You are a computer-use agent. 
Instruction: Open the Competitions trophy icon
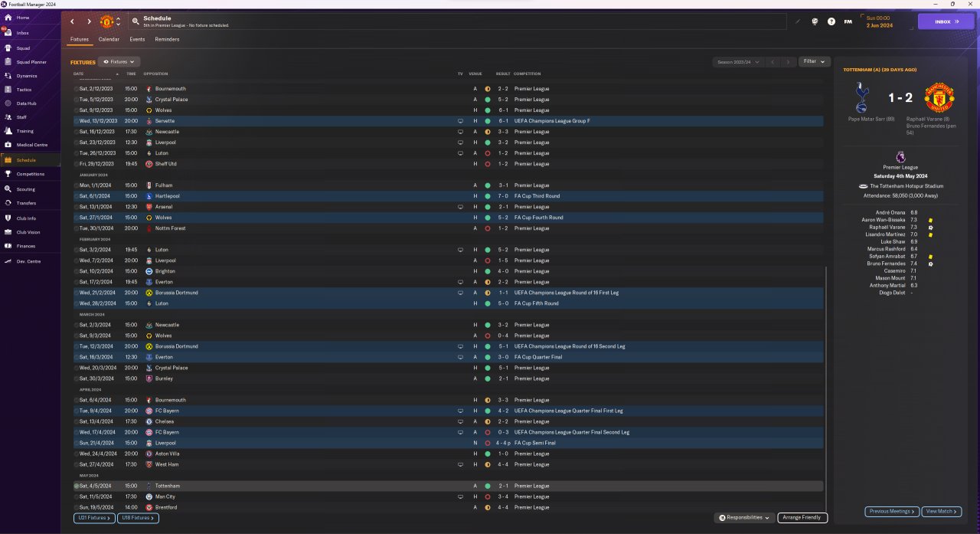point(8,174)
